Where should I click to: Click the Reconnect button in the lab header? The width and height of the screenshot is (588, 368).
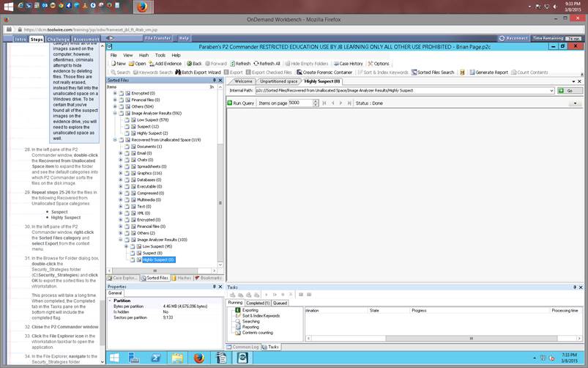pos(513,38)
